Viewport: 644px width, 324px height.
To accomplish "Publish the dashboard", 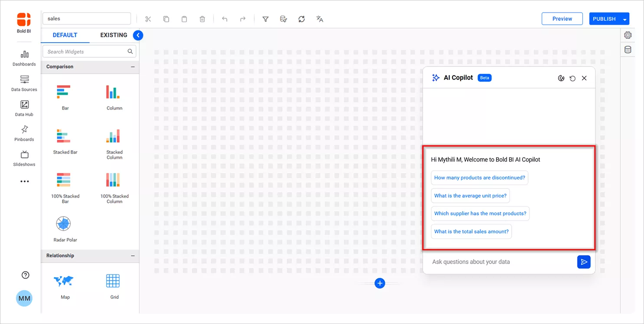I will click(605, 19).
